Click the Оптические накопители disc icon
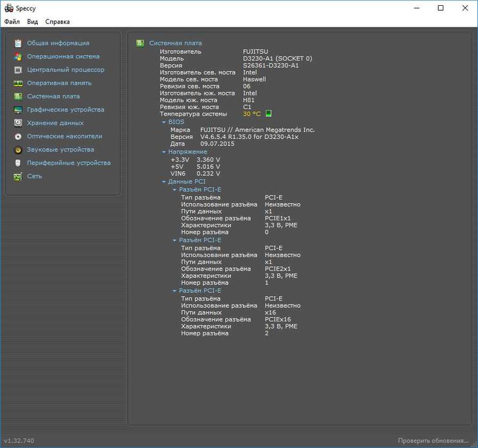Viewport: 478px width, 448px height. click(18, 137)
